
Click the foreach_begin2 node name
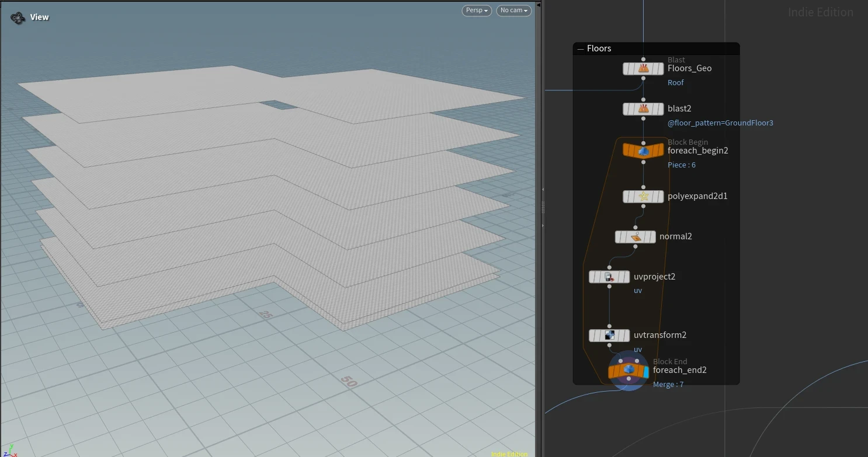coord(697,151)
